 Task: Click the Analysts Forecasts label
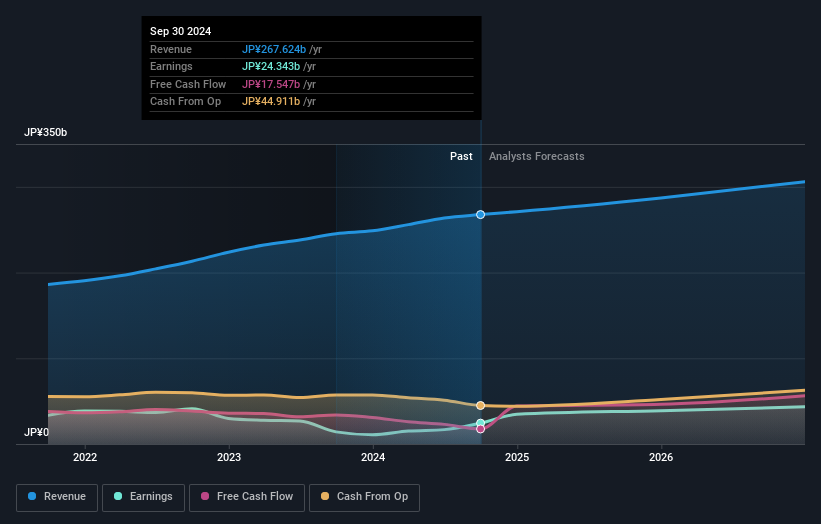click(537, 157)
